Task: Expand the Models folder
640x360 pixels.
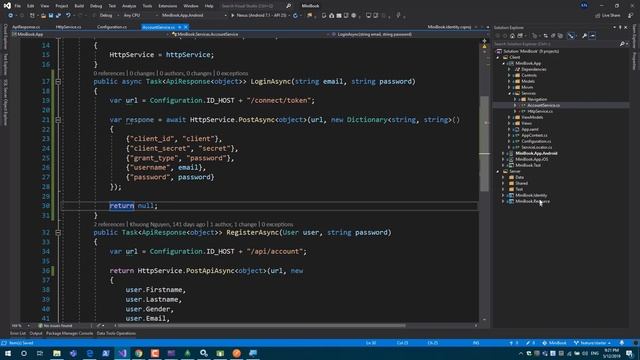Action: pos(509,81)
